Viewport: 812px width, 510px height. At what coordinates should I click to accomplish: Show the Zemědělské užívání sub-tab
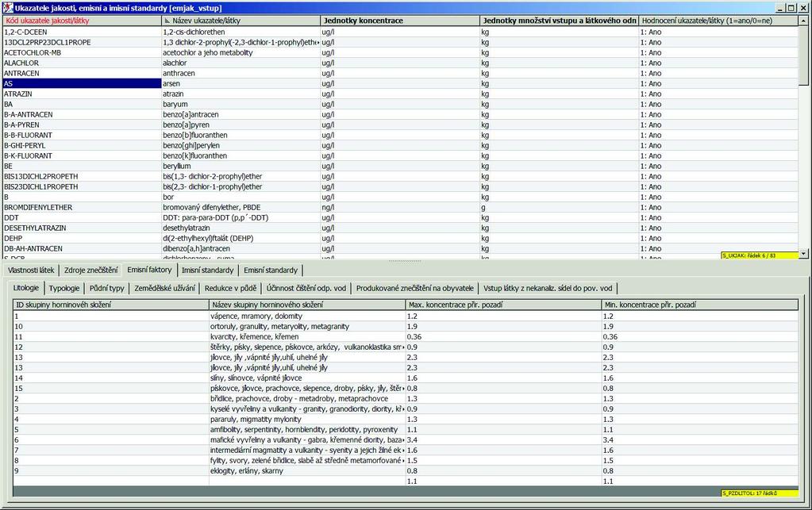[164, 288]
